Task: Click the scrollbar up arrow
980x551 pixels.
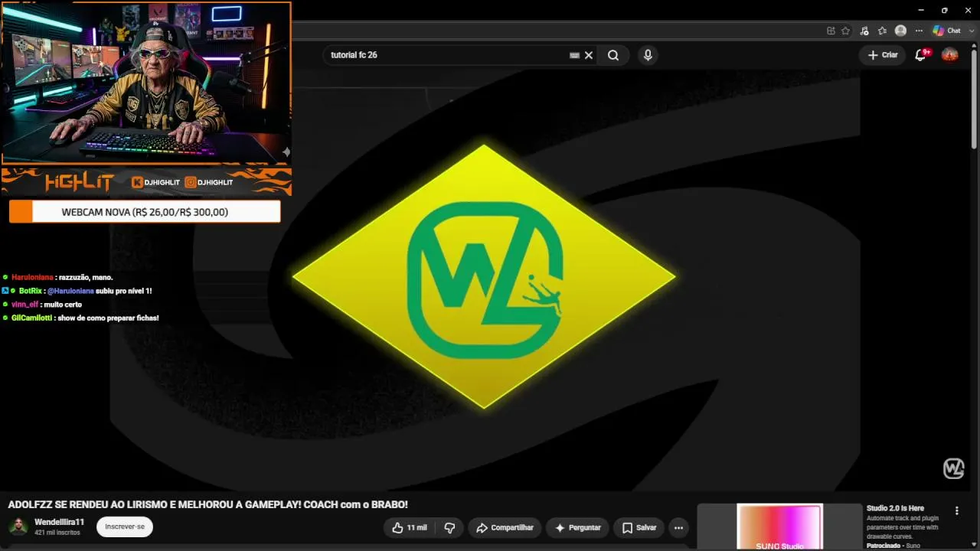Action: (974, 47)
